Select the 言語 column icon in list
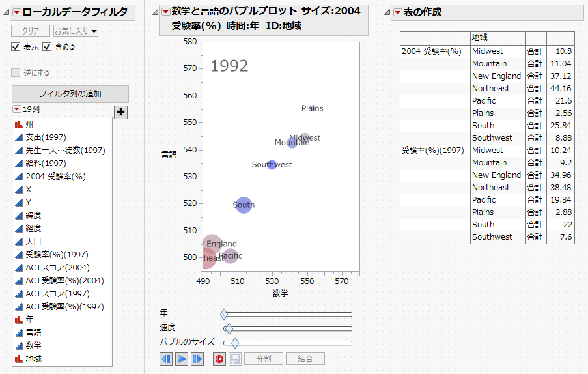The width and height of the screenshot is (588, 374). coord(19,333)
